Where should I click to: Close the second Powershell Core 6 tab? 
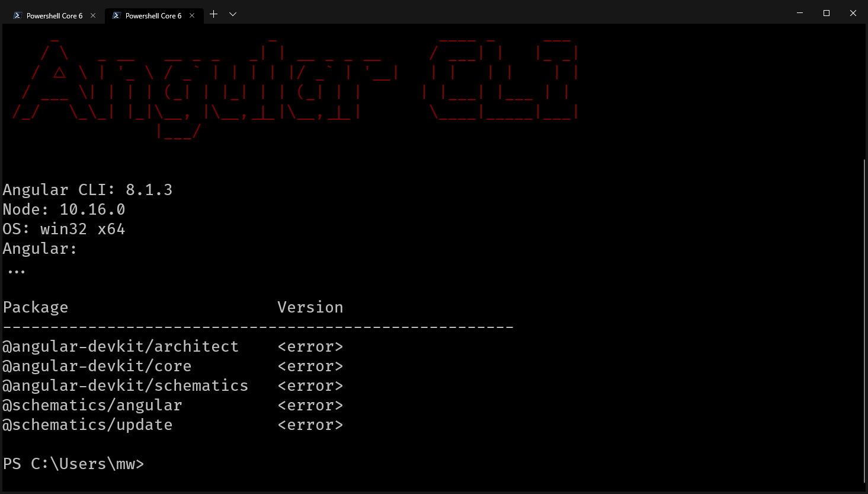(192, 16)
